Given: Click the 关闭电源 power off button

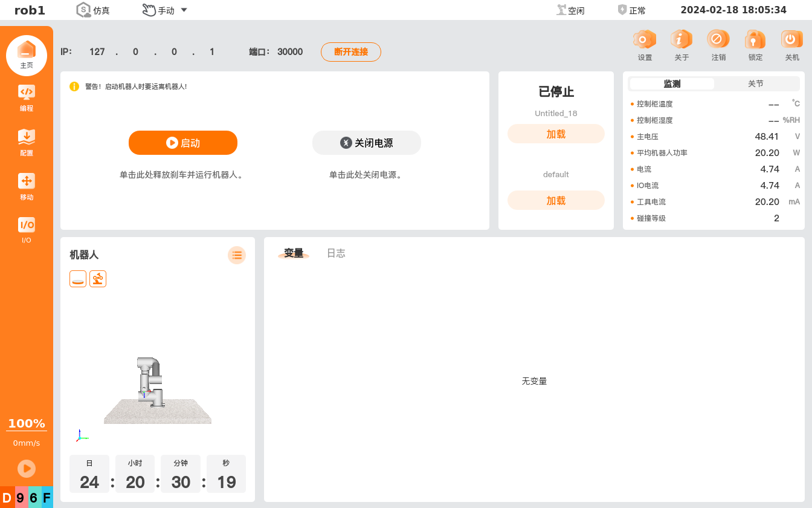Looking at the screenshot, I should coord(367,143).
